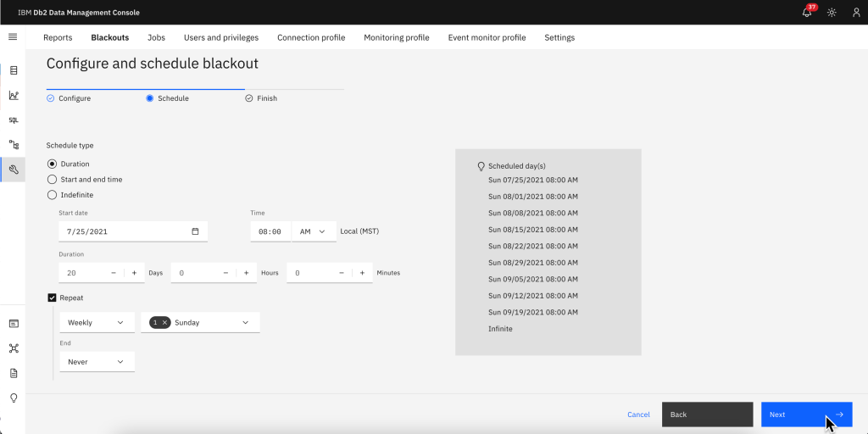Expand the End Never dropdown
868x434 pixels.
tap(97, 362)
